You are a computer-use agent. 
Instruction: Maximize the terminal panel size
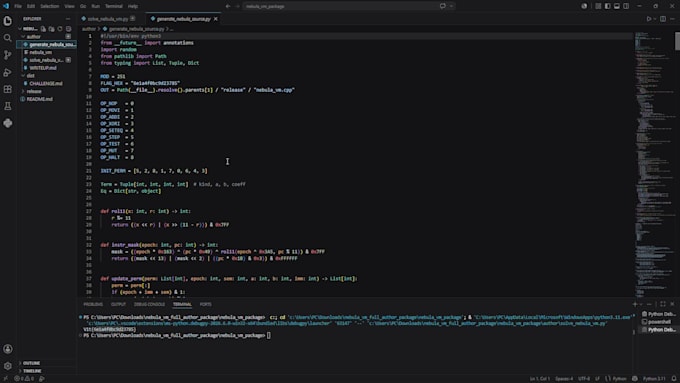pos(663,304)
